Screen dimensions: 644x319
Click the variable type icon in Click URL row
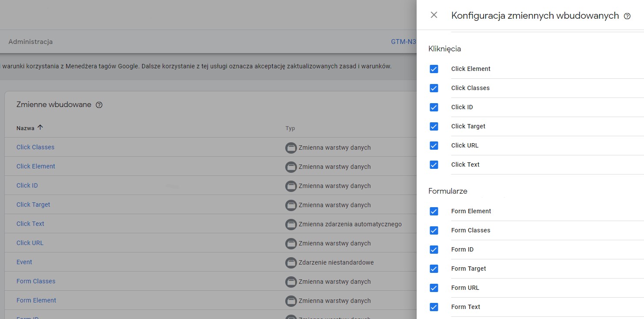[x=291, y=243]
